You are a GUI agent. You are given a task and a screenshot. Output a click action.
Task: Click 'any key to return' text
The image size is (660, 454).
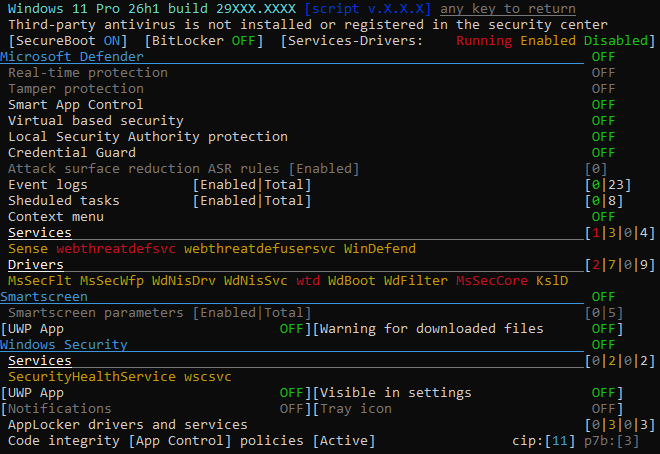click(x=508, y=8)
